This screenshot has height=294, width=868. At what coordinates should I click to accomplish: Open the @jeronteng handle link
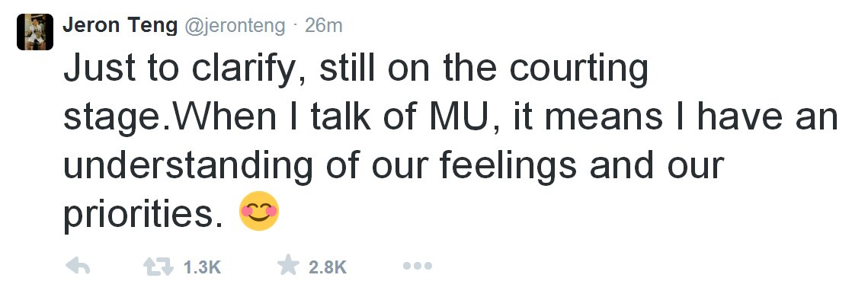[x=234, y=26]
